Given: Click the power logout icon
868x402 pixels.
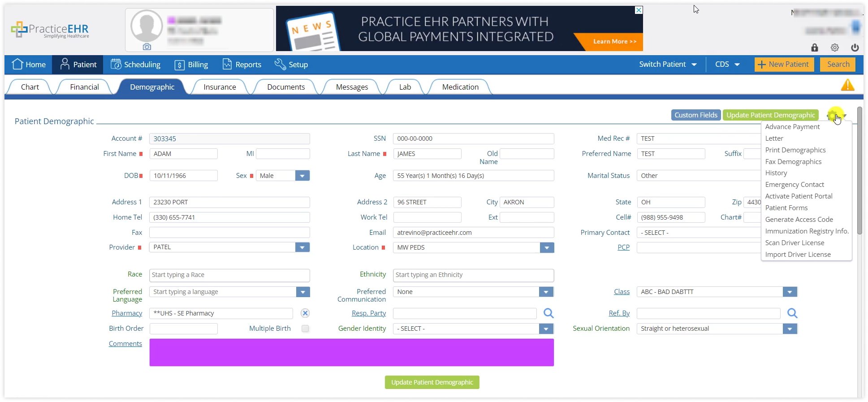Looking at the screenshot, I should point(855,48).
